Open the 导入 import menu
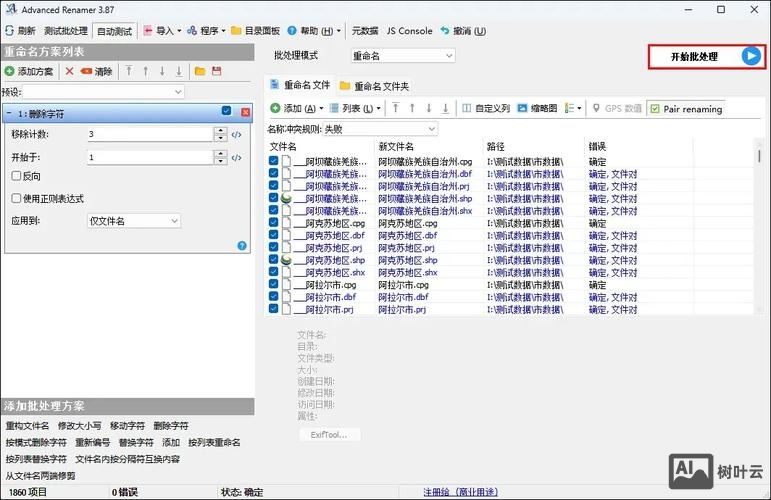 click(162, 31)
